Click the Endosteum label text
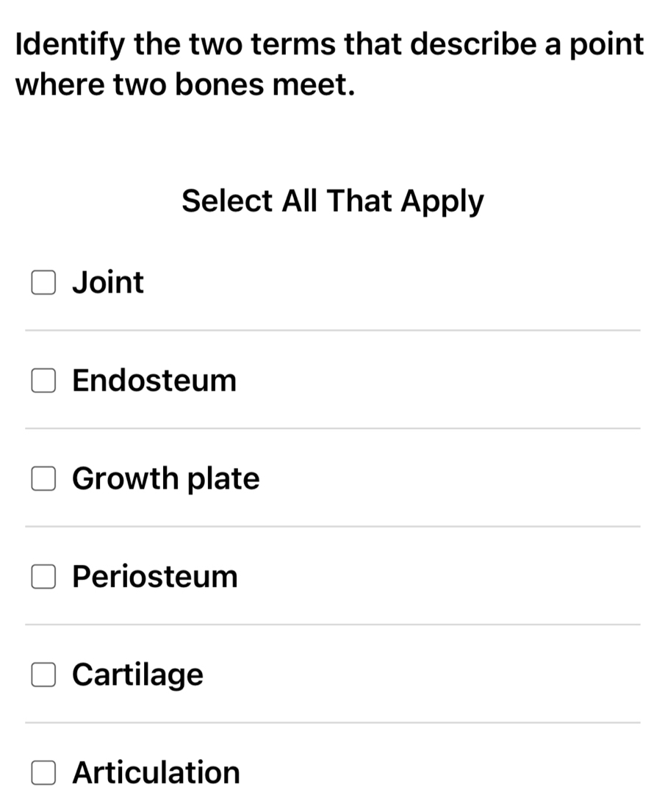Viewport: 651px width, 812px height. tap(154, 381)
